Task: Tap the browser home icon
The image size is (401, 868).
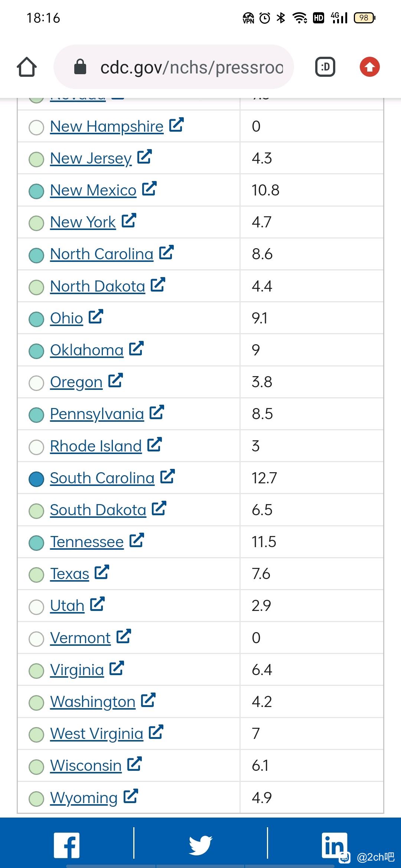Action: click(27, 67)
